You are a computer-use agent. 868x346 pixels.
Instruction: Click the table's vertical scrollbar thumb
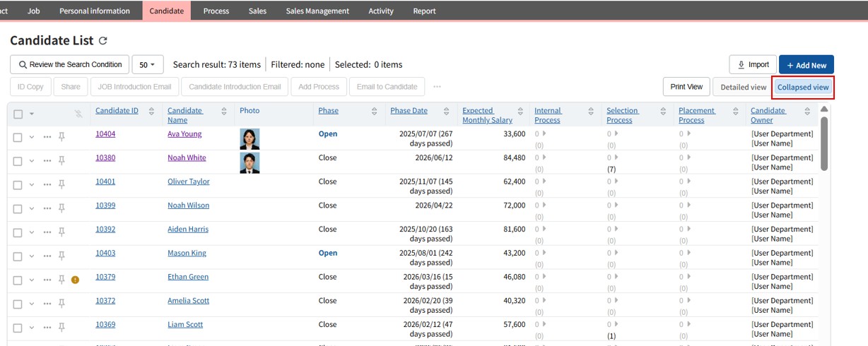point(824,141)
